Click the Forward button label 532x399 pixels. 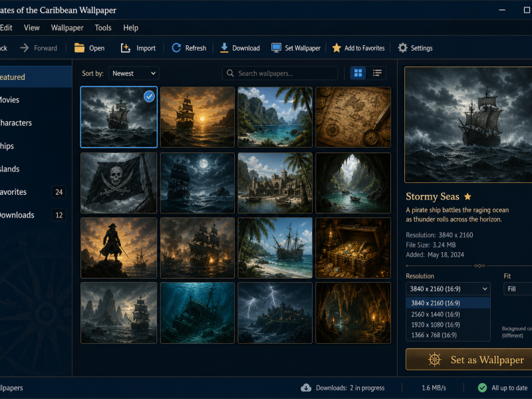pos(45,48)
